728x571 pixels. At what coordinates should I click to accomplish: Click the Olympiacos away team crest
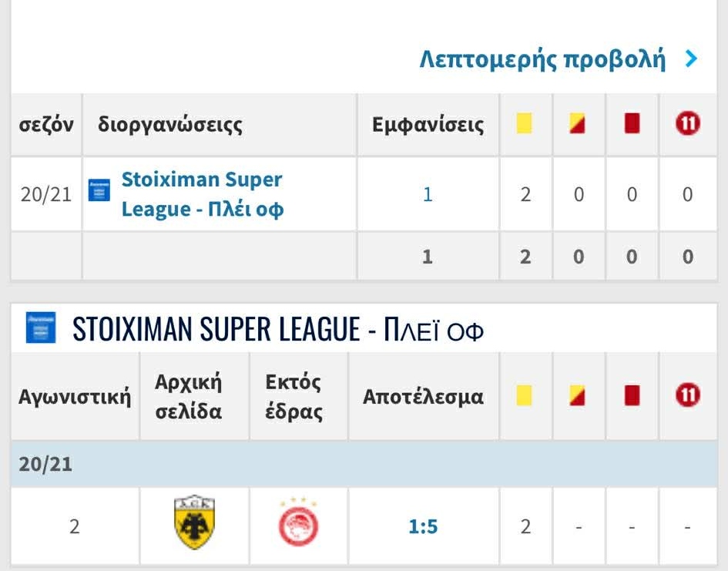pyautogui.click(x=298, y=523)
